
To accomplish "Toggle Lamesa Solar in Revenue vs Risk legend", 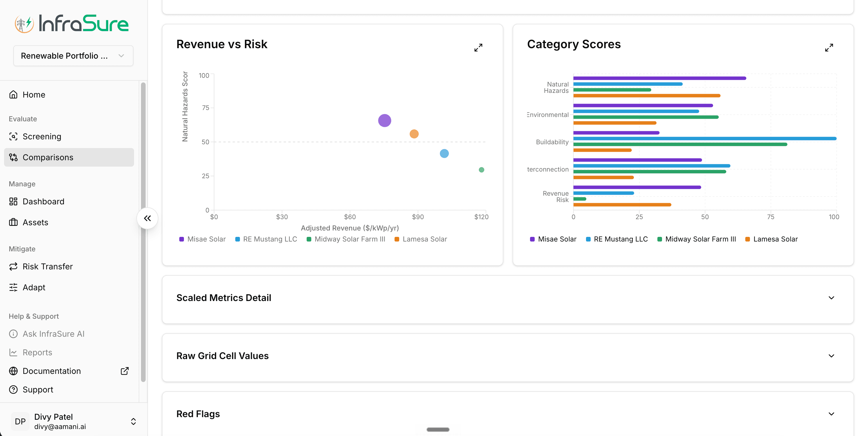I will [421, 239].
